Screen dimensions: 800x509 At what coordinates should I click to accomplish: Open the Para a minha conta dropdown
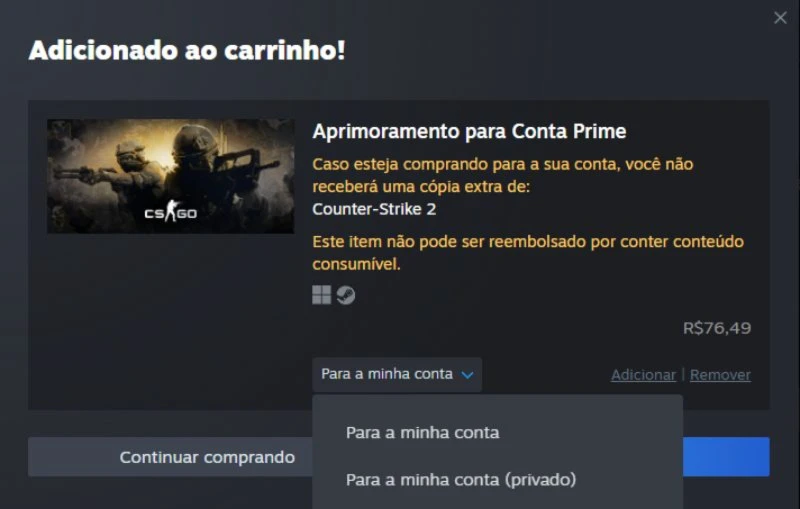click(397, 374)
